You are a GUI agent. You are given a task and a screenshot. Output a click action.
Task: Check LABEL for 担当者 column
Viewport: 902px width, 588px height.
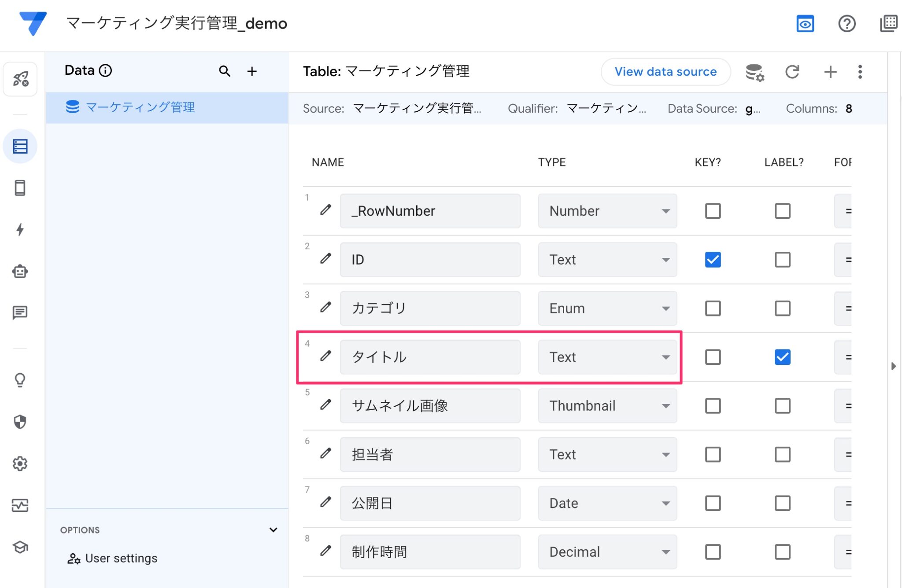(x=782, y=454)
